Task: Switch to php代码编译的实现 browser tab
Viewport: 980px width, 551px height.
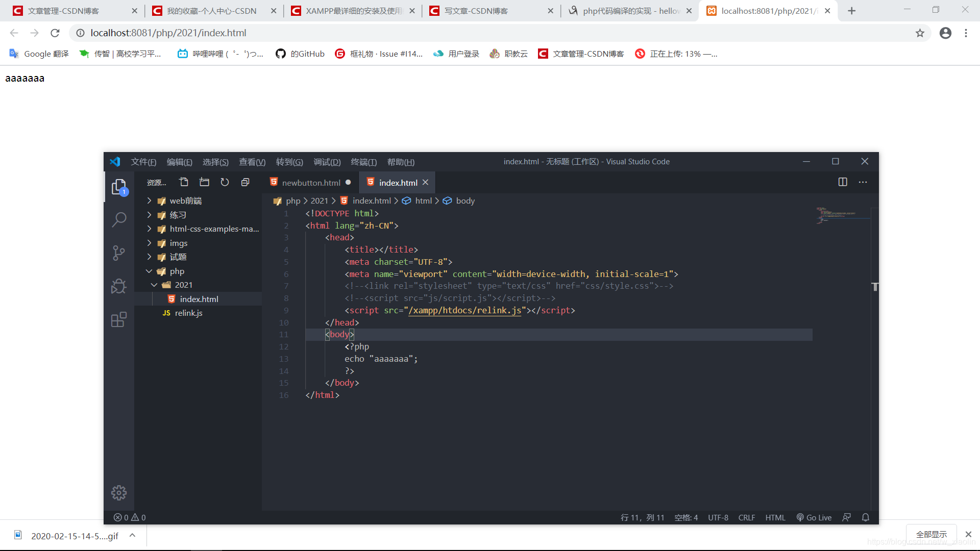Action: click(630, 11)
